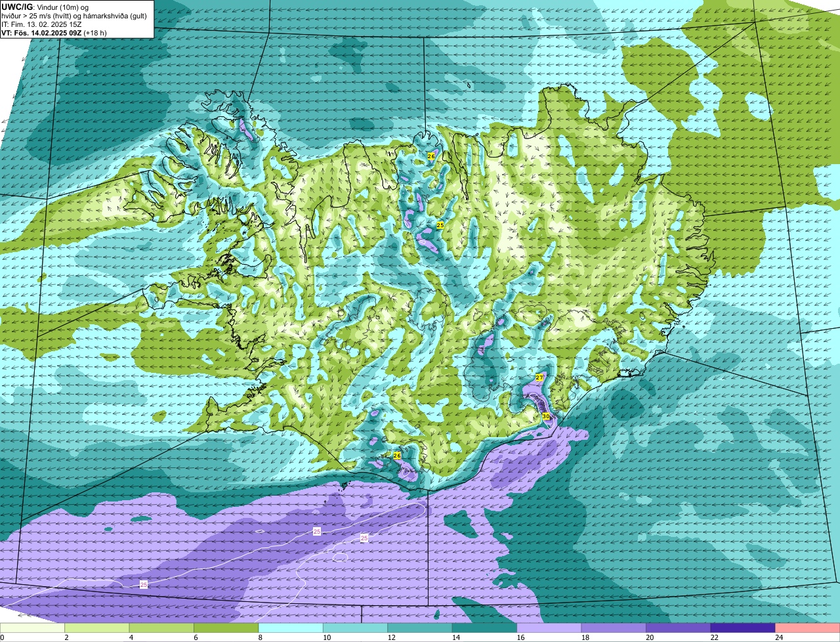Click the 10–12 m/s turquoise legend swatch
Viewport: 840px width, 642px height.
coord(355,628)
